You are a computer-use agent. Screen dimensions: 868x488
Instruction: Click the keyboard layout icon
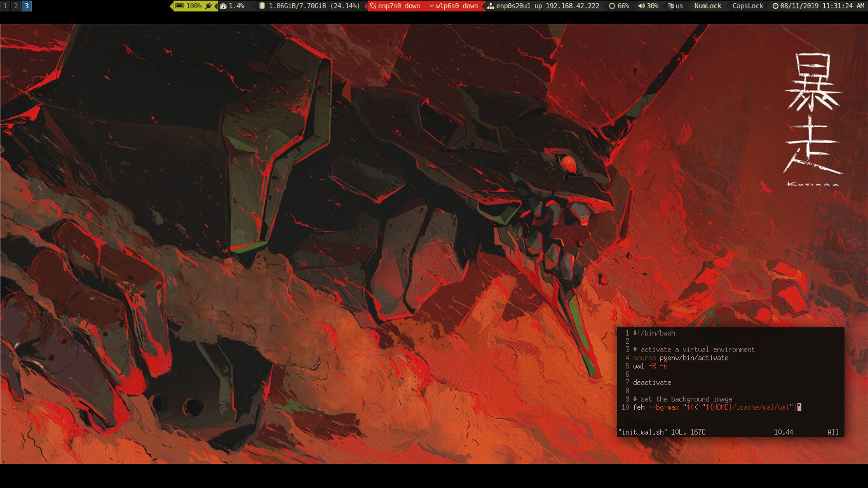pos(670,6)
